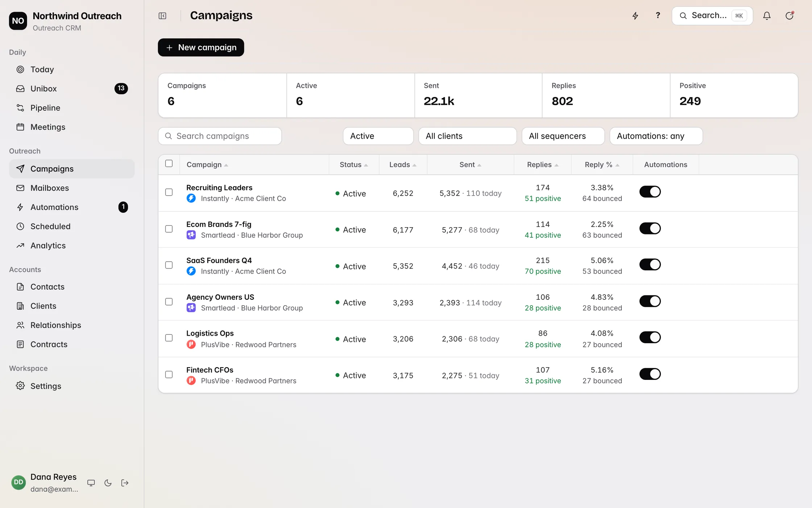Open the Automations: any dropdown
Viewport: 812px width, 508px height.
click(656, 136)
